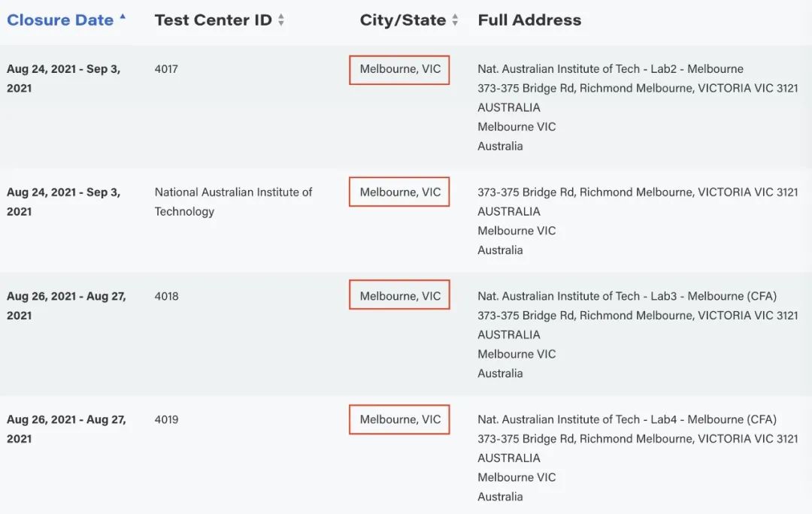Sort table by Test Center ID header
Image resolution: width=812 pixels, height=514 pixels.
213,20
